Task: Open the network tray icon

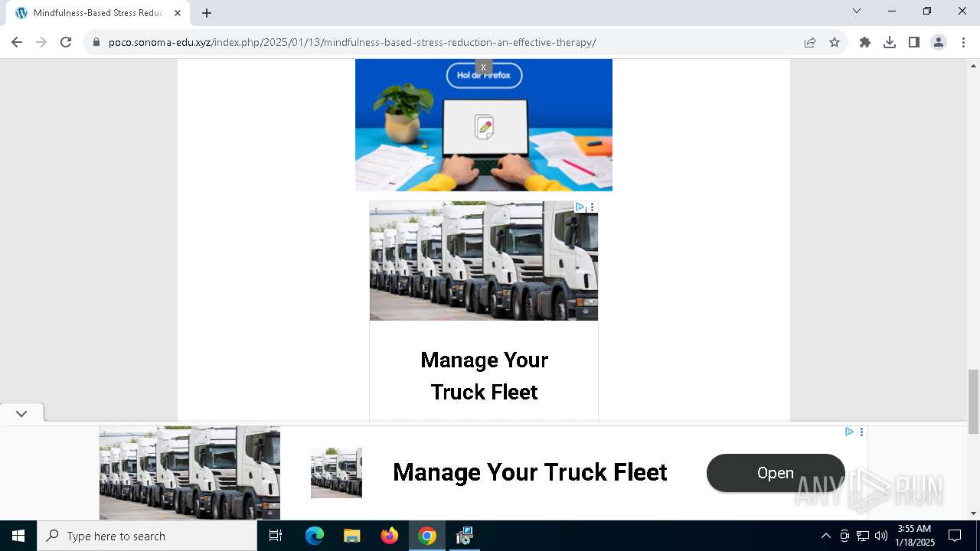Action: pyautogui.click(x=863, y=536)
